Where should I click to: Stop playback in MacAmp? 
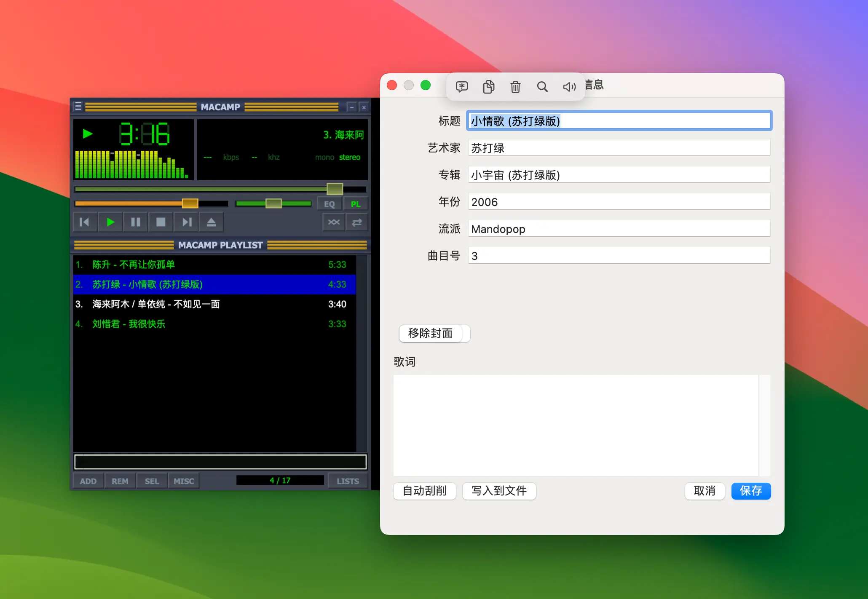[161, 222]
